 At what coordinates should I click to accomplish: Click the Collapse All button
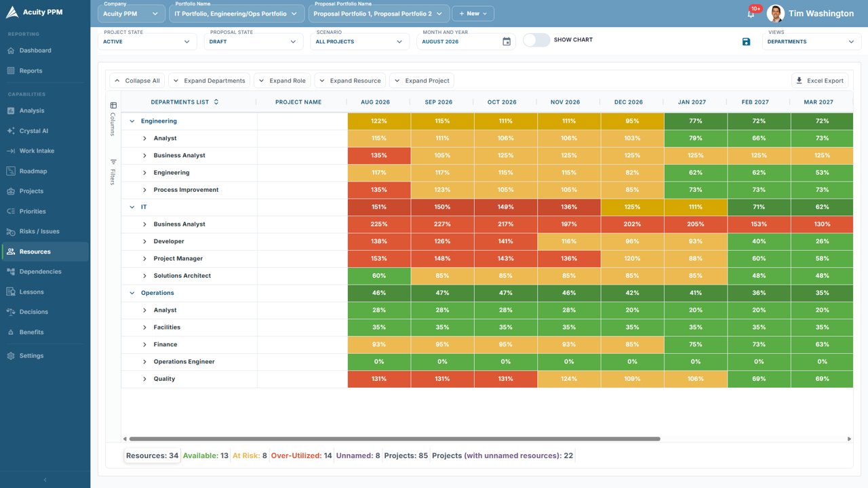click(x=137, y=81)
